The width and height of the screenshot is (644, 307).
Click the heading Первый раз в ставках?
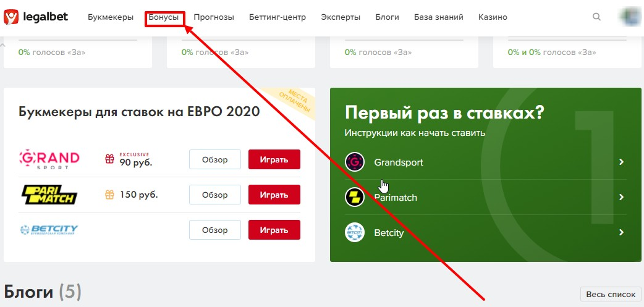pyautogui.click(x=445, y=112)
